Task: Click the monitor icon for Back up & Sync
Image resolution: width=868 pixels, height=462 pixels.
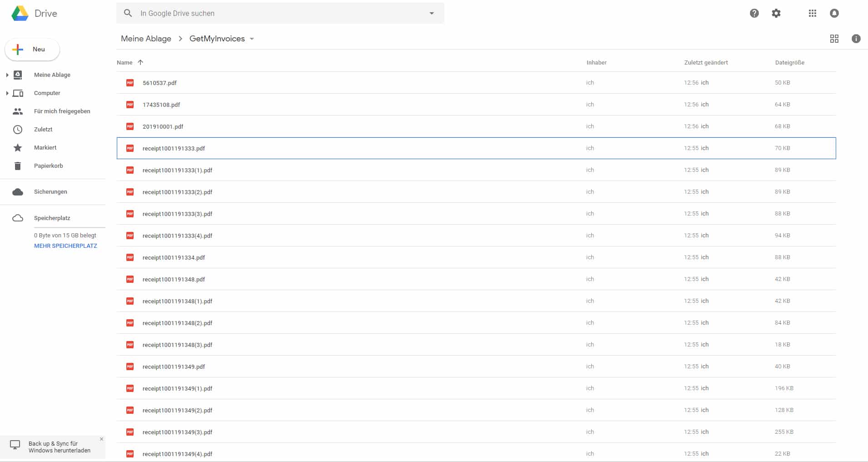Action: 15,445
